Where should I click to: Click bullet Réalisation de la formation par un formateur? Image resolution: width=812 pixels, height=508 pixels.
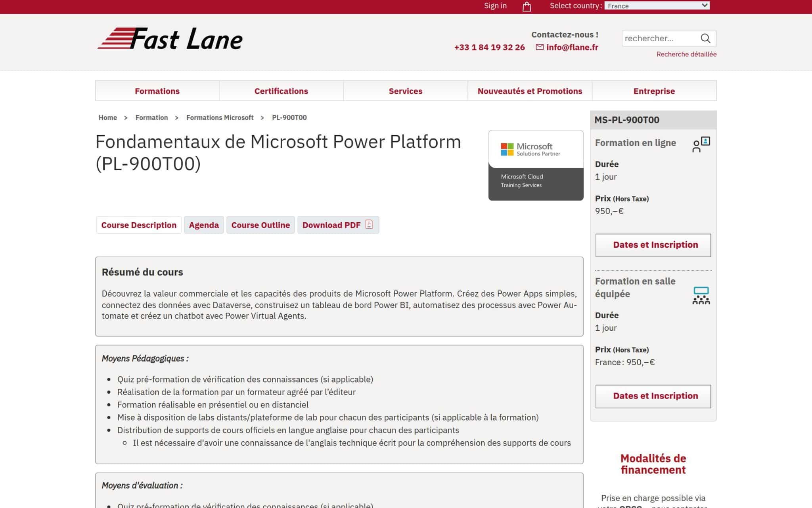[x=236, y=392]
